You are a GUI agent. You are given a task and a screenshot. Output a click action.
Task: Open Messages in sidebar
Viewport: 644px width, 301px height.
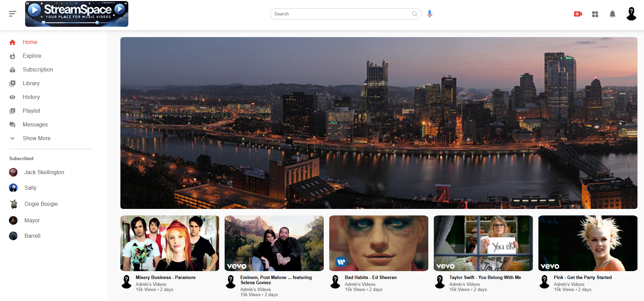[35, 124]
